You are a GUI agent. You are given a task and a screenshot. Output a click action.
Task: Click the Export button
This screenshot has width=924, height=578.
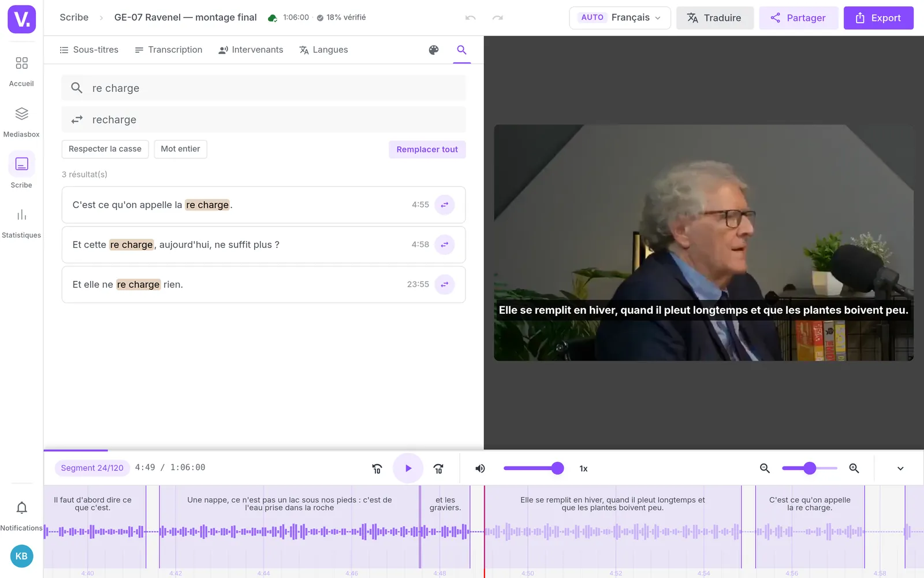878,18
